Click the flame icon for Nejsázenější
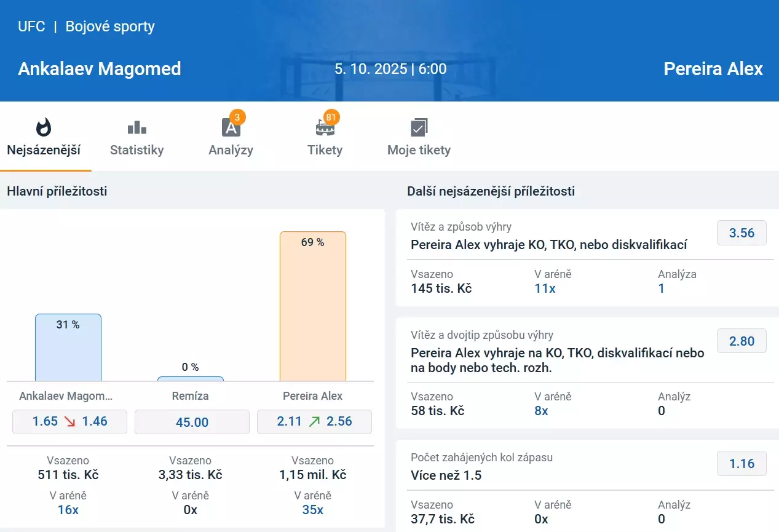The height and width of the screenshot is (532, 779). 44,127
